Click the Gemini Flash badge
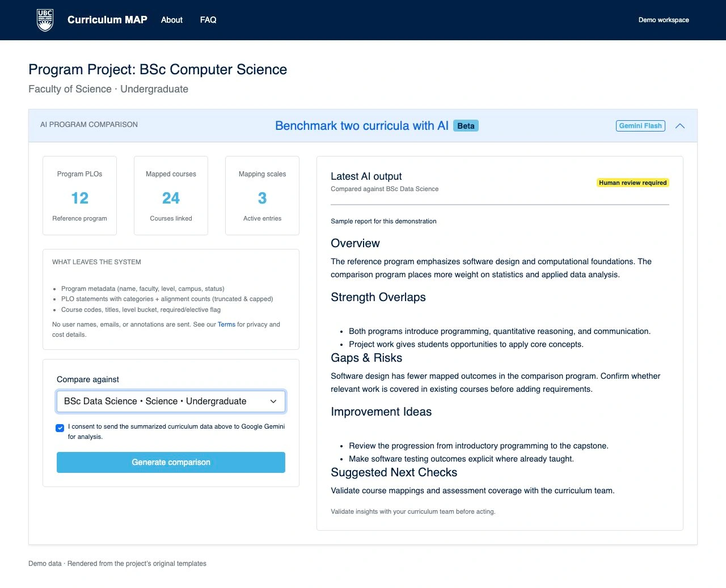The image size is (726, 588). pos(640,126)
